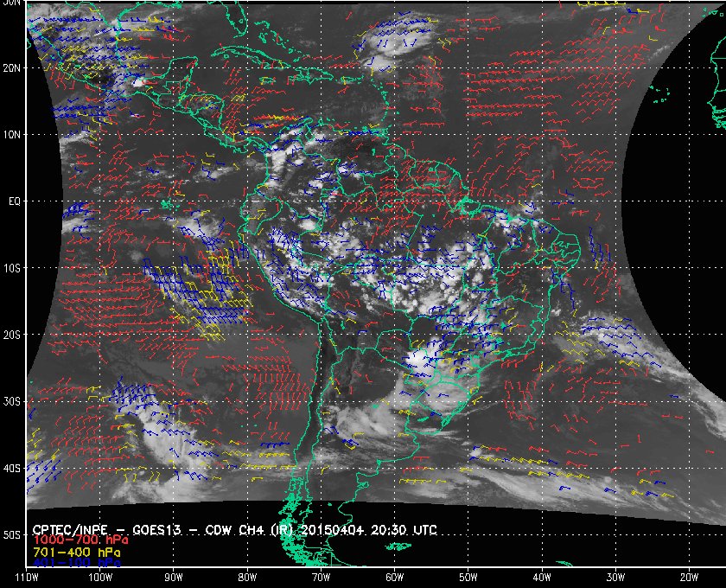Click the 110W longitude label
The image size is (726, 588).
(x=27, y=578)
